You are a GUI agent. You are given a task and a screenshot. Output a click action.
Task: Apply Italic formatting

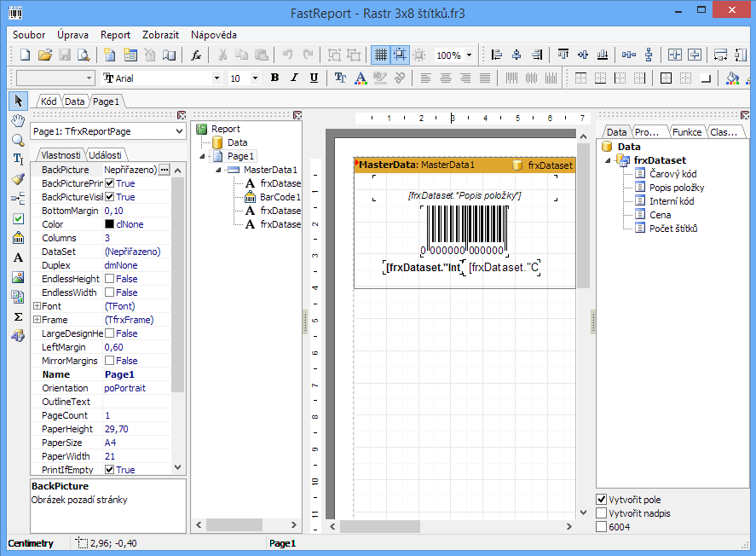pyautogui.click(x=294, y=78)
